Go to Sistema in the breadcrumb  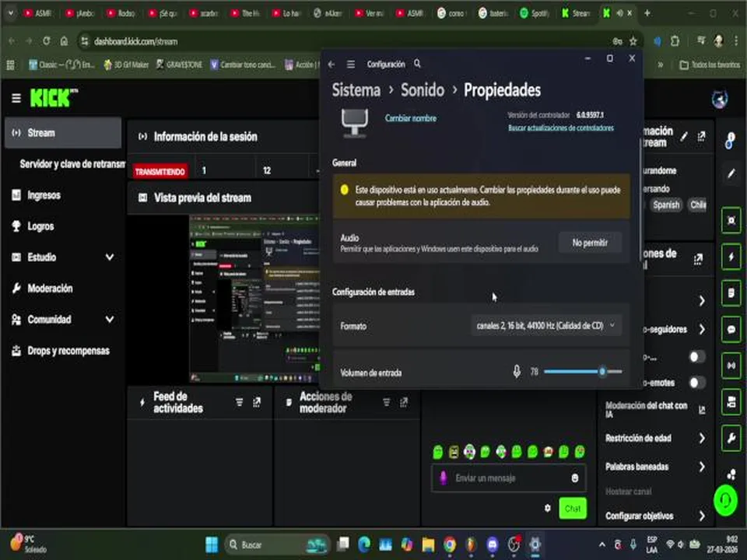point(356,90)
